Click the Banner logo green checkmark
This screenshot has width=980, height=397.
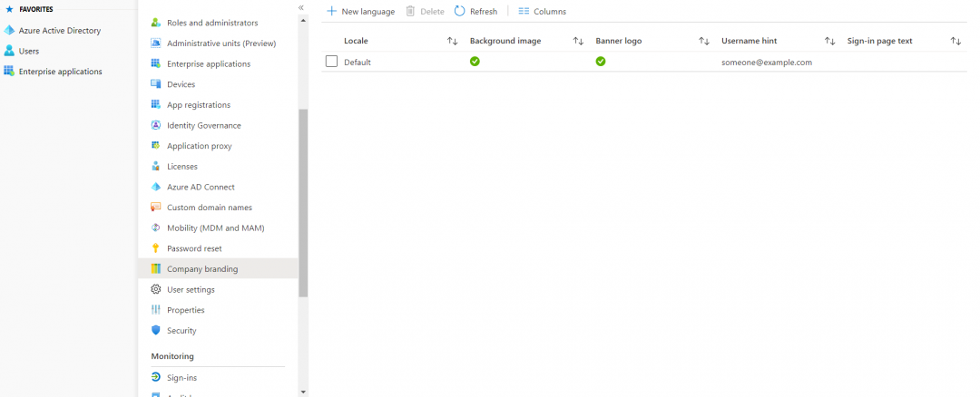click(601, 62)
